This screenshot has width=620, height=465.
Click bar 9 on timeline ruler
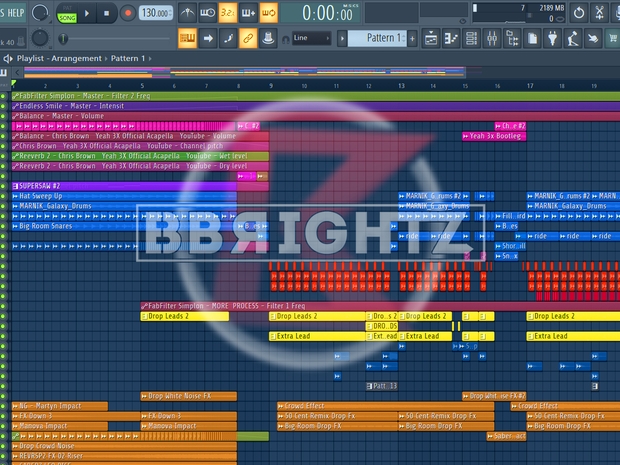271,86
